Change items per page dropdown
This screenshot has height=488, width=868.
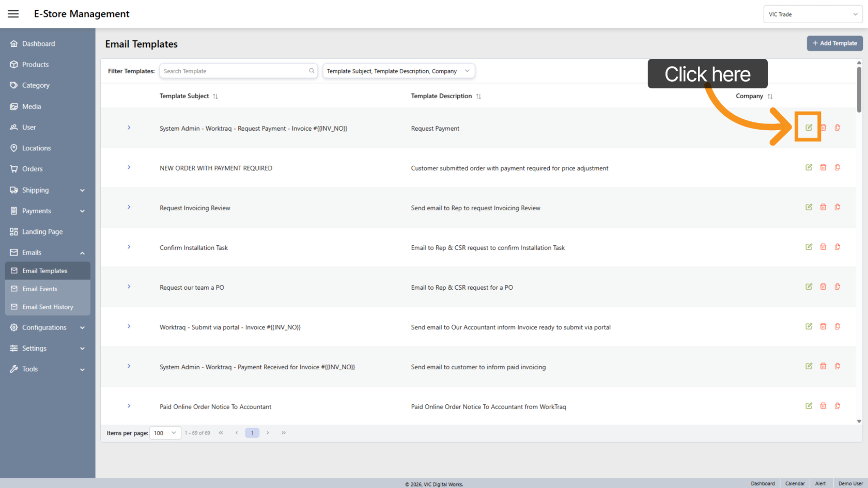click(x=165, y=433)
